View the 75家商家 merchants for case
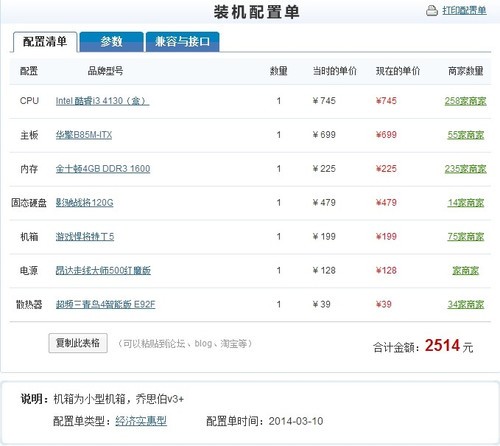500x446 pixels. (465, 237)
